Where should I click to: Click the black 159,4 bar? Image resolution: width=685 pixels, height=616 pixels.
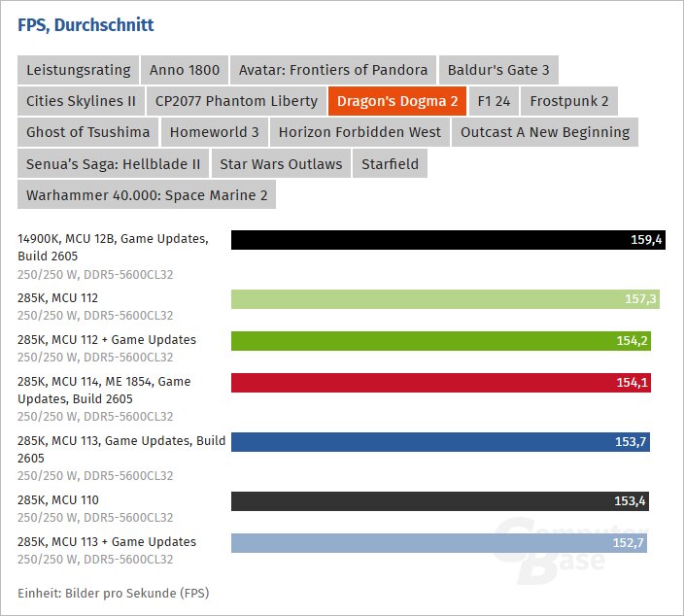(448, 240)
